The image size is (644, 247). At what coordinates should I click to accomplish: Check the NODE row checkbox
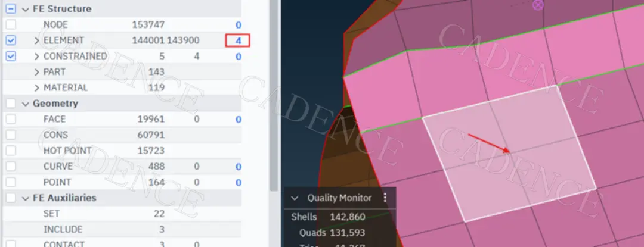pyautogui.click(x=11, y=24)
